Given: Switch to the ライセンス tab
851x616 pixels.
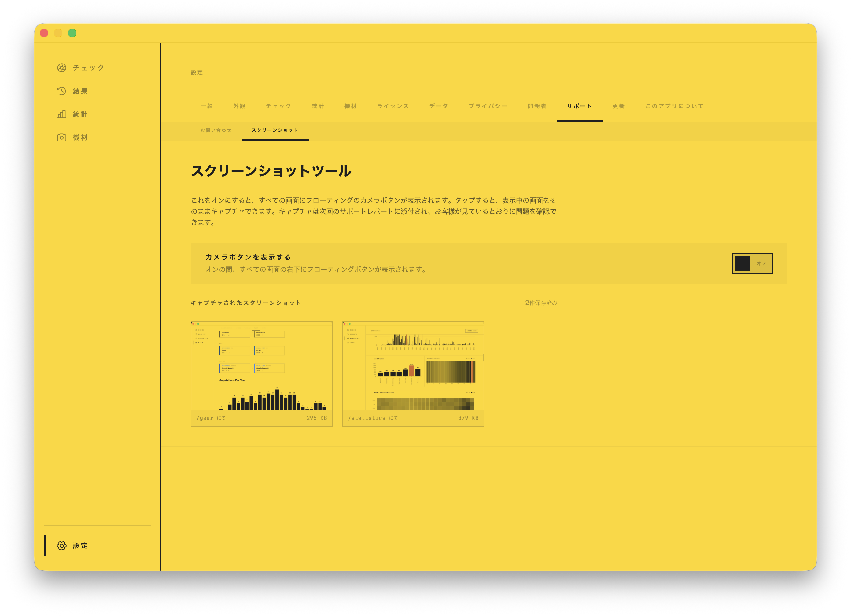Looking at the screenshot, I should (393, 106).
